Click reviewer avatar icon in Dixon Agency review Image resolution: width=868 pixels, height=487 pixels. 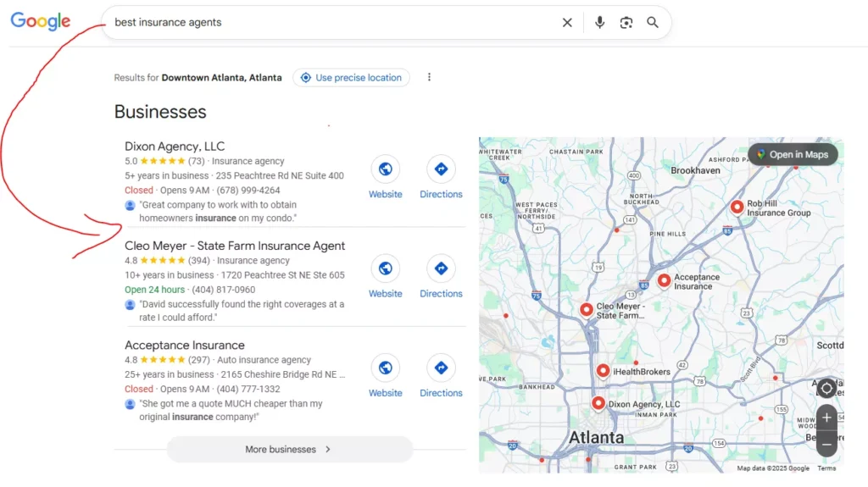130,205
